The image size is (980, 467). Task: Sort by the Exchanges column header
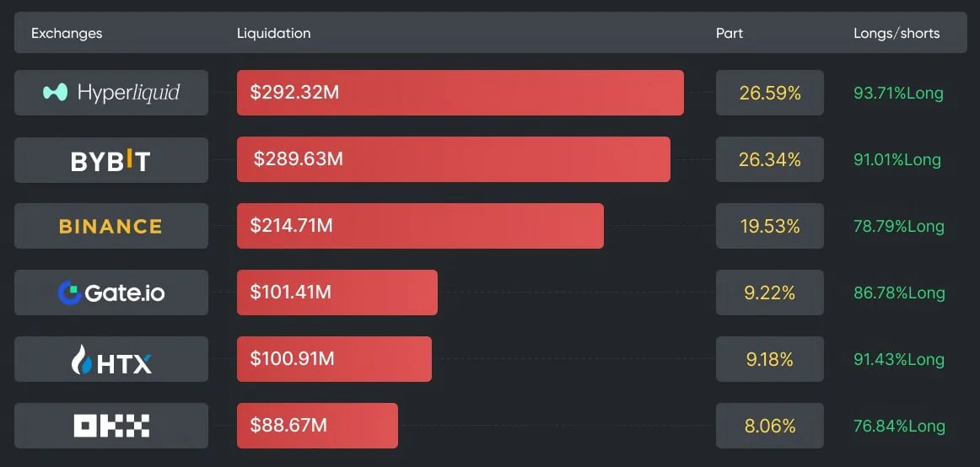(x=67, y=34)
